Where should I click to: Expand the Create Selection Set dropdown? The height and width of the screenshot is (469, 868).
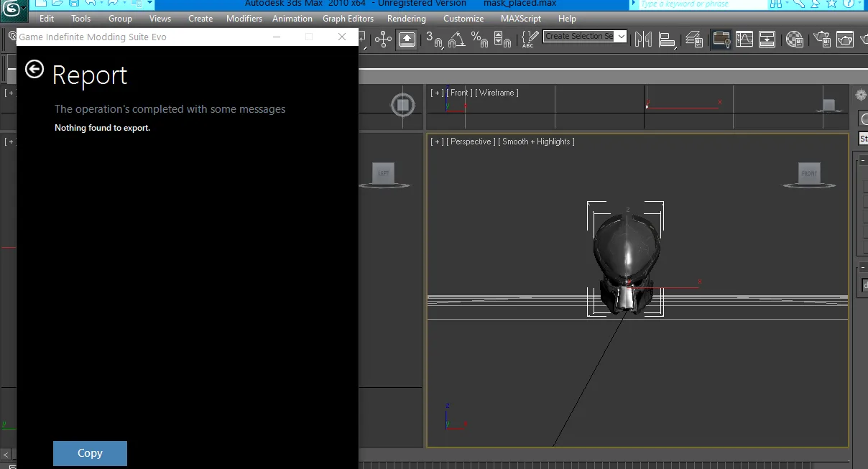coord(621,36)
